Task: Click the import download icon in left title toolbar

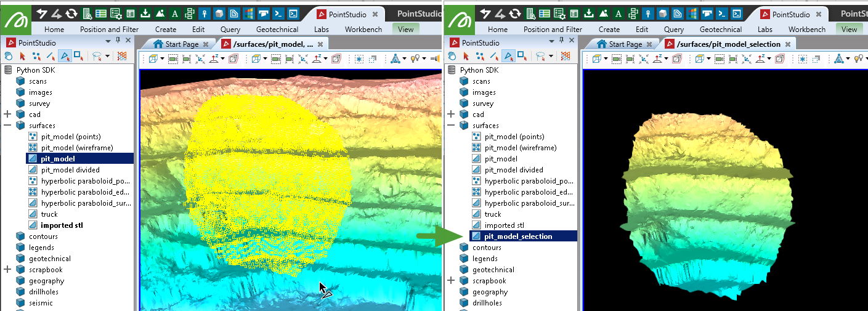Action: click(x=145, y=14)
